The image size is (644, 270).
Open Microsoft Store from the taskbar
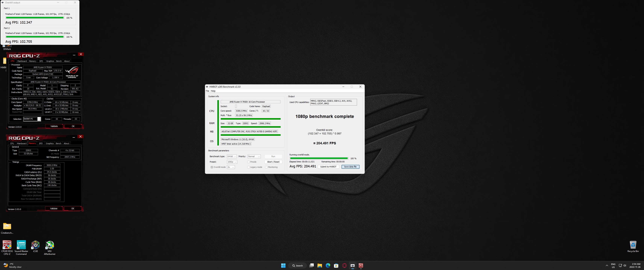(x=336, y=265)
